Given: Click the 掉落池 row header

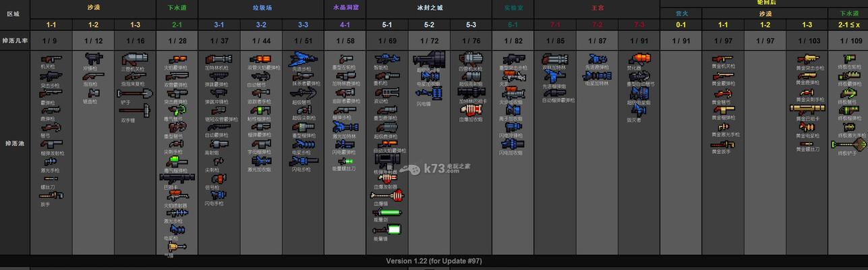Looking at the screenshot, I should [15, 144].
